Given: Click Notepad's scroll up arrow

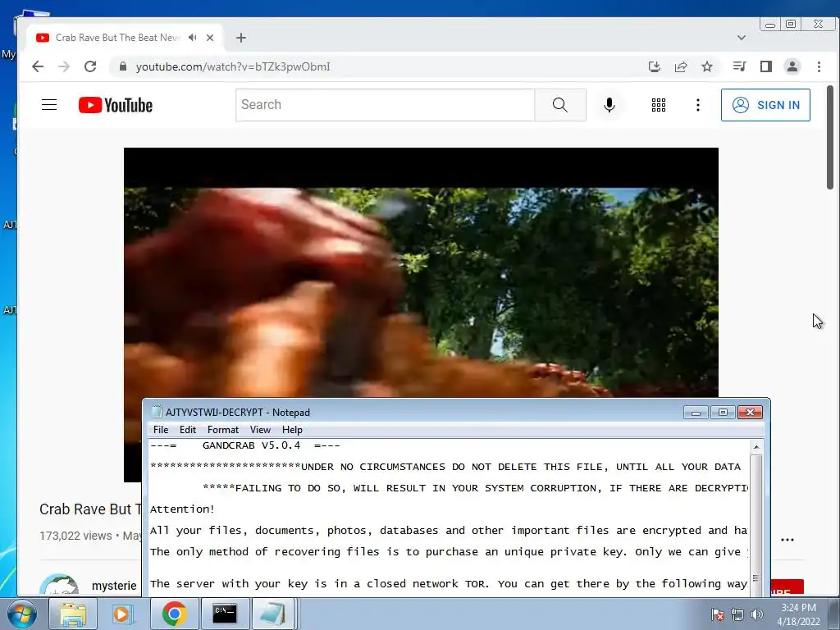Looking at the screenshot, I should (x=756, y=447).
